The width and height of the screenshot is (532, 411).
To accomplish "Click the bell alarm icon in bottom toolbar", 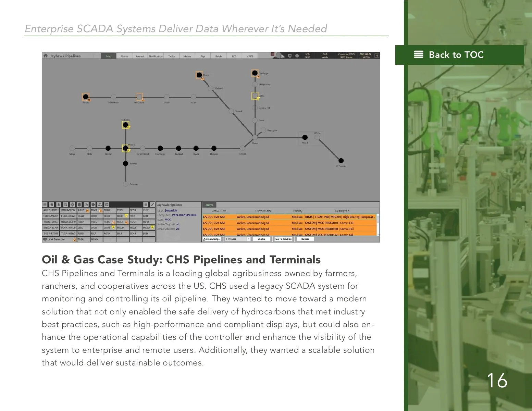I will click(59, 204).
